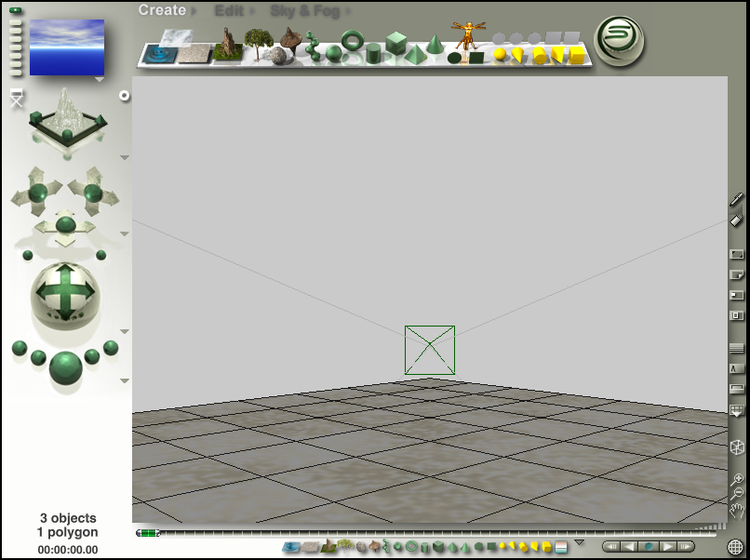750x560 pixels.
Task: Open the view control options triangle
Action: click(125, 157)
